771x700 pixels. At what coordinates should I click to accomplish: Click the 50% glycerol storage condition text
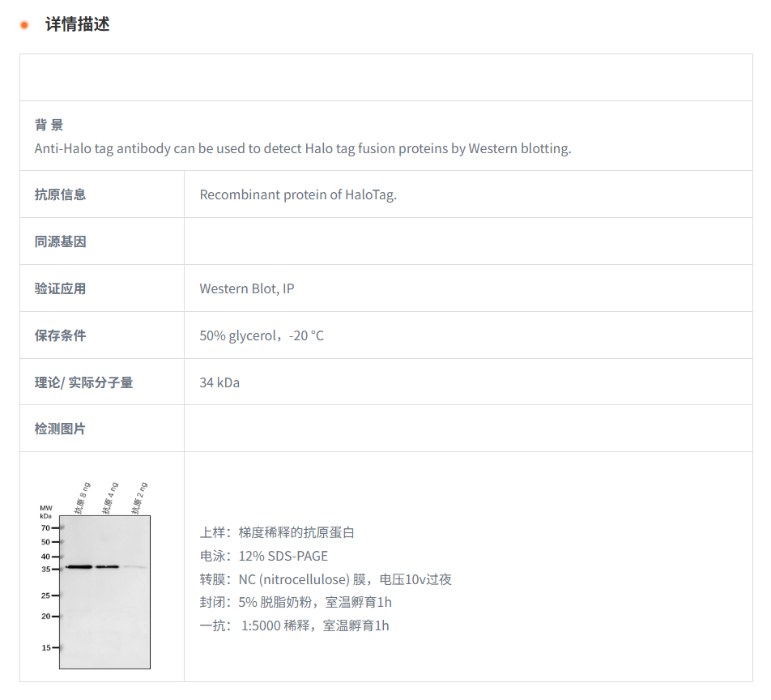pos(261,335)
